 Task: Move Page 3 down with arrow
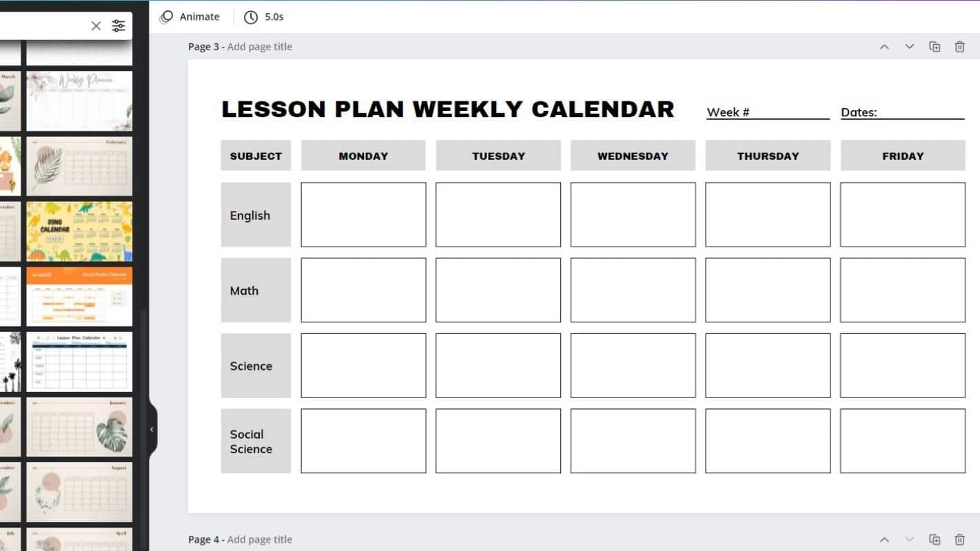click(x=909, y=47)
